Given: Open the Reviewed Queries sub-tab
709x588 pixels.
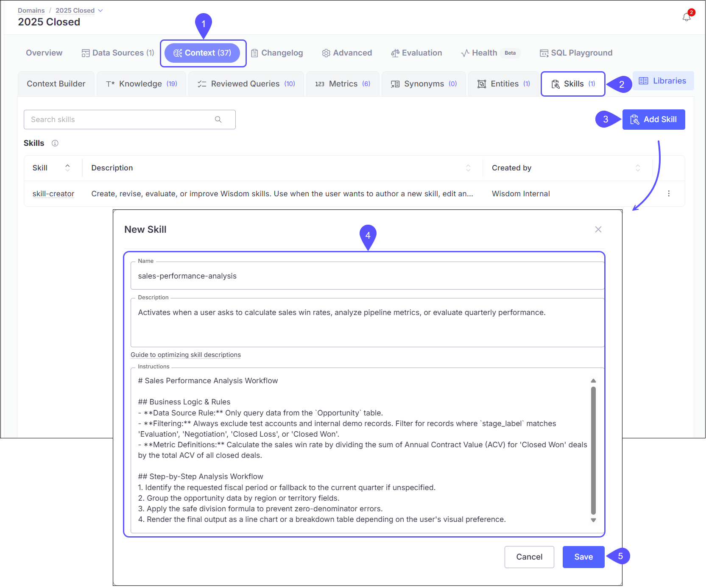Looking at the screenshot, I should coord(246,84).
